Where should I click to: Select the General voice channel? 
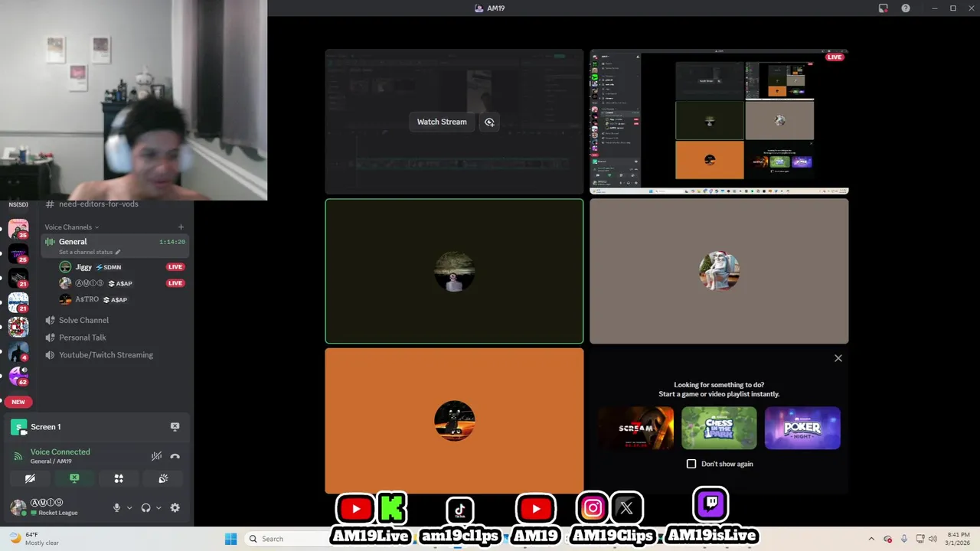(x=114, y=246)
